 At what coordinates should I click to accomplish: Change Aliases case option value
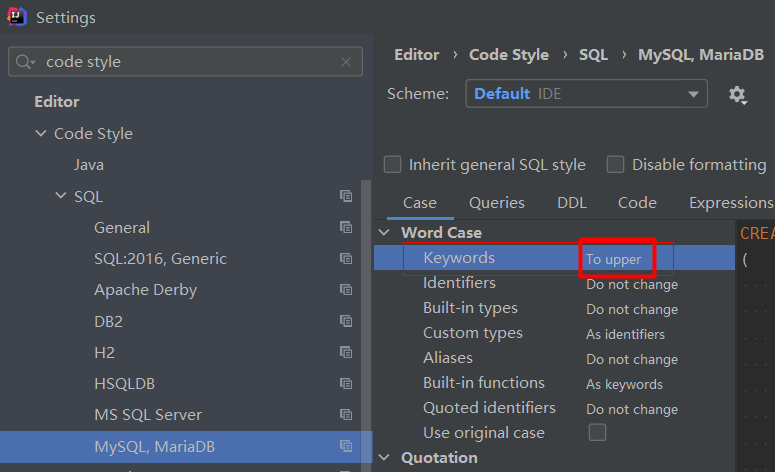tap(632, 359)
